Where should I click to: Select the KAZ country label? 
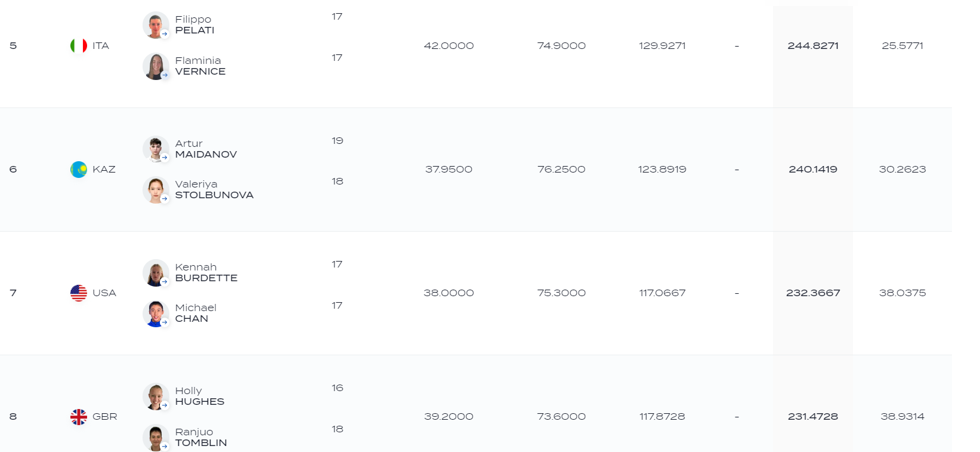[x=104, y=170]
